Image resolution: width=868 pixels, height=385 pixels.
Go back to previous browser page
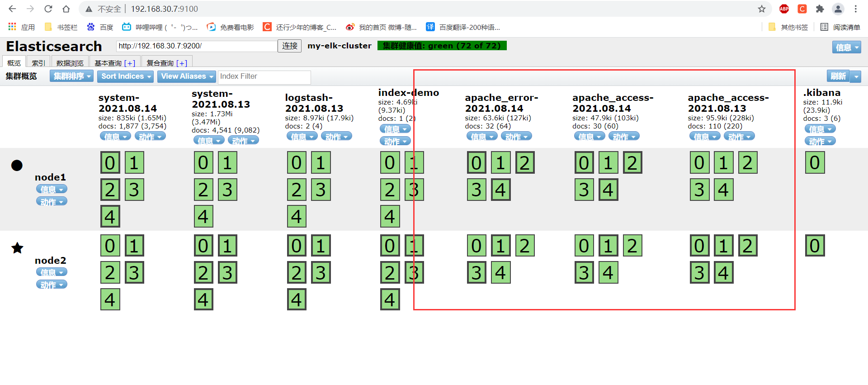[x=12, y=9]
